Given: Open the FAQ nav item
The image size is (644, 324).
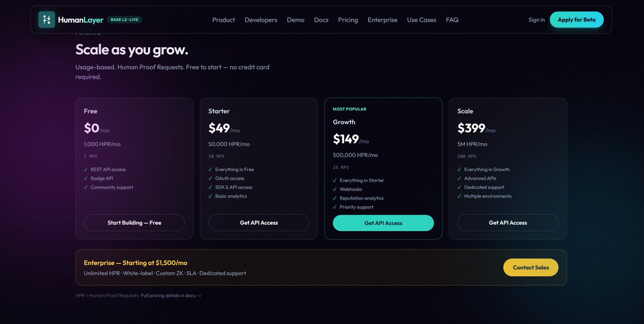Looking at the screenshot, I should [452, 20].
